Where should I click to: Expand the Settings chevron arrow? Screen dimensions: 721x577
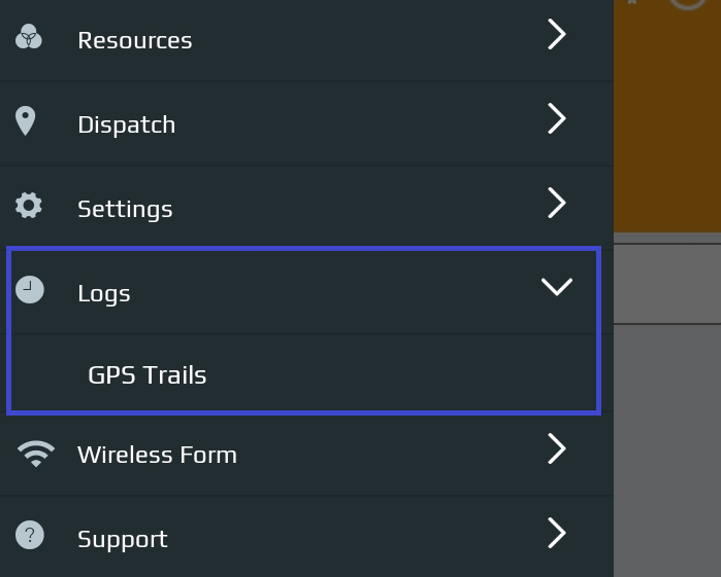coord(556,203)
